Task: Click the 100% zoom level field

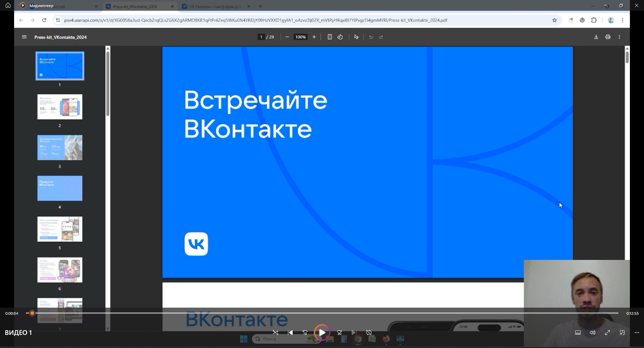Action: tap(300, 37)
